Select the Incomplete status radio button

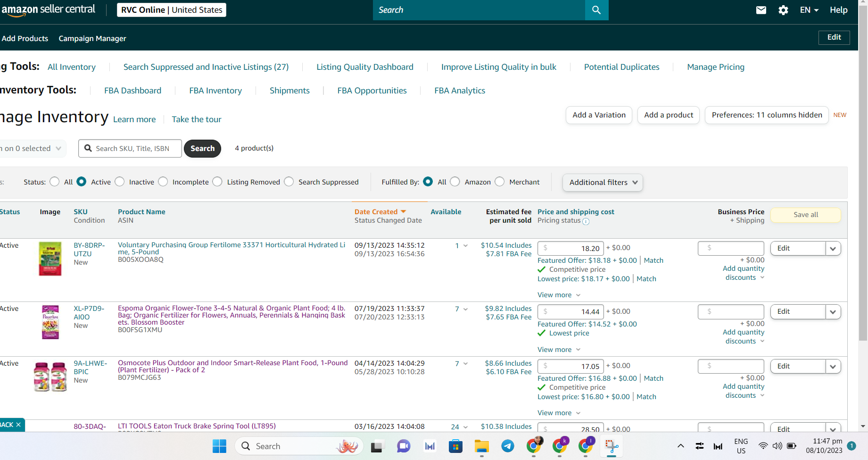pos(163,182)
